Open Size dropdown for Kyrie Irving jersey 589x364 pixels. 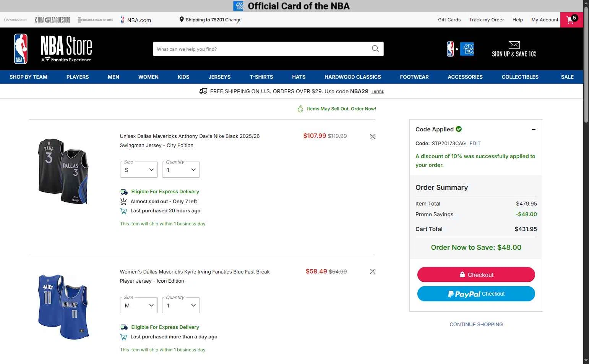[x=139, y=305]
